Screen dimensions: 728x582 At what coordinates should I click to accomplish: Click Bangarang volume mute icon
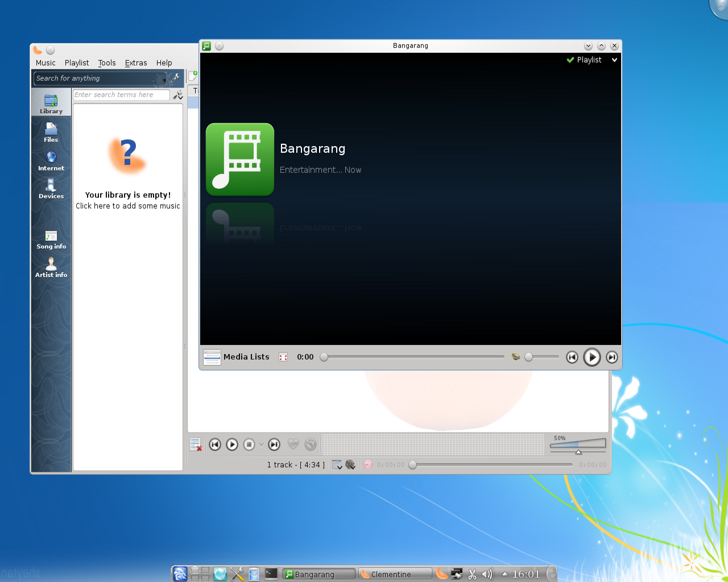click(516, 357)
